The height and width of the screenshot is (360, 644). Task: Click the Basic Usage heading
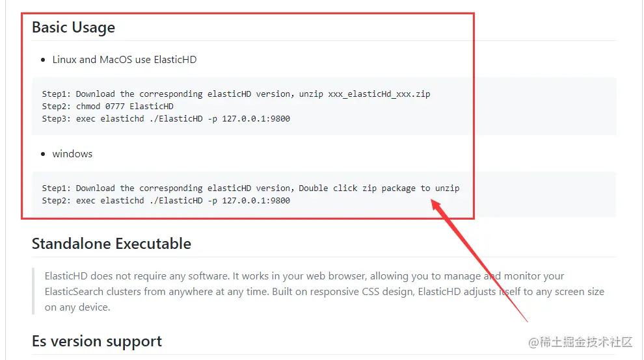click(x=74, y=27)
